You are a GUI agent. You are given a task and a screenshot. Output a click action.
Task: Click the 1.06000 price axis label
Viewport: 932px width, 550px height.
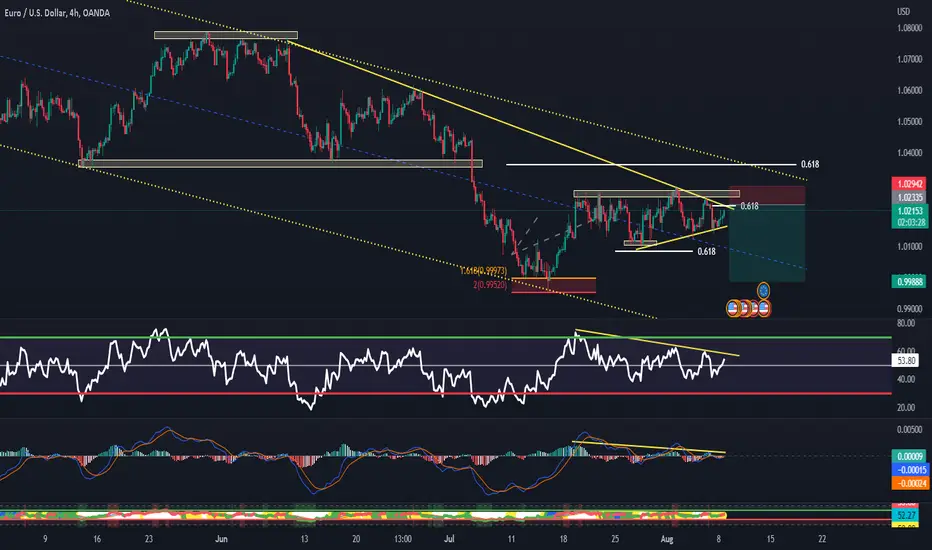tap(909, 90)
